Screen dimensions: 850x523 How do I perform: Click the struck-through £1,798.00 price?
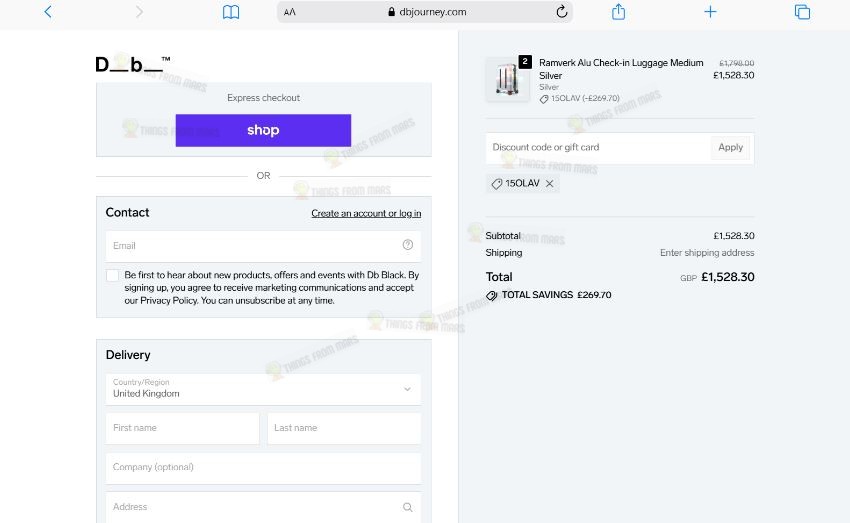[x=737, y=63]
